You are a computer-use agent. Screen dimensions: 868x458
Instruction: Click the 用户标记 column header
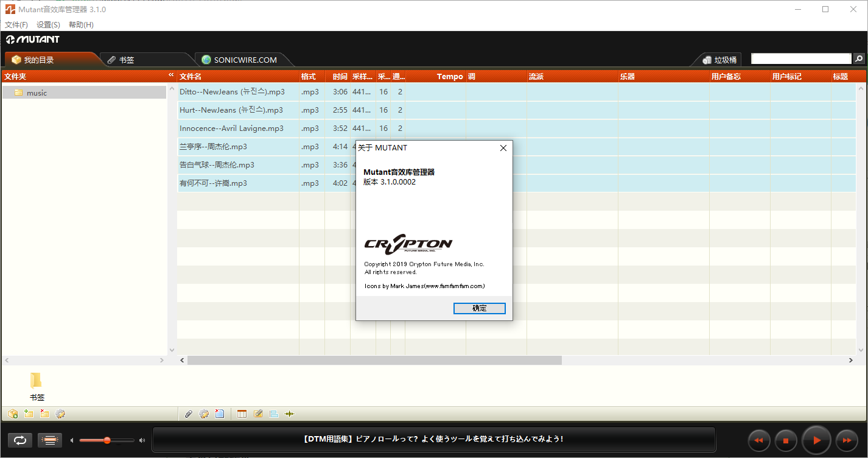click(800, 77)
